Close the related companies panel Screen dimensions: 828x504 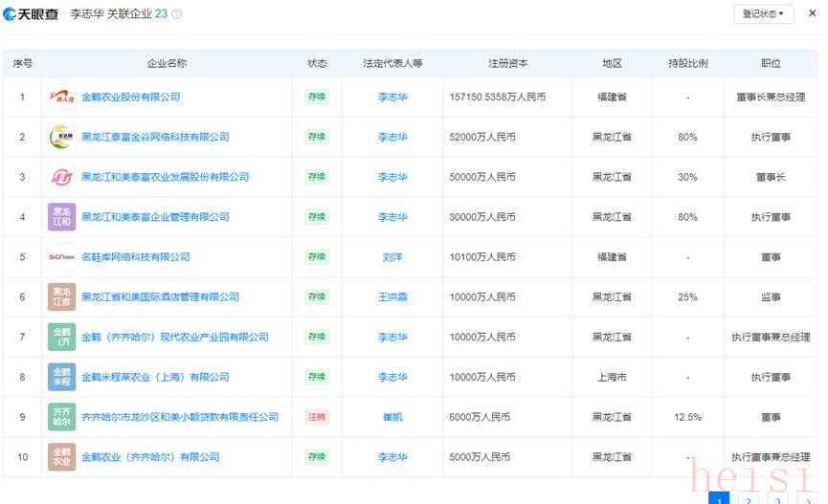(x=812, y=14)
